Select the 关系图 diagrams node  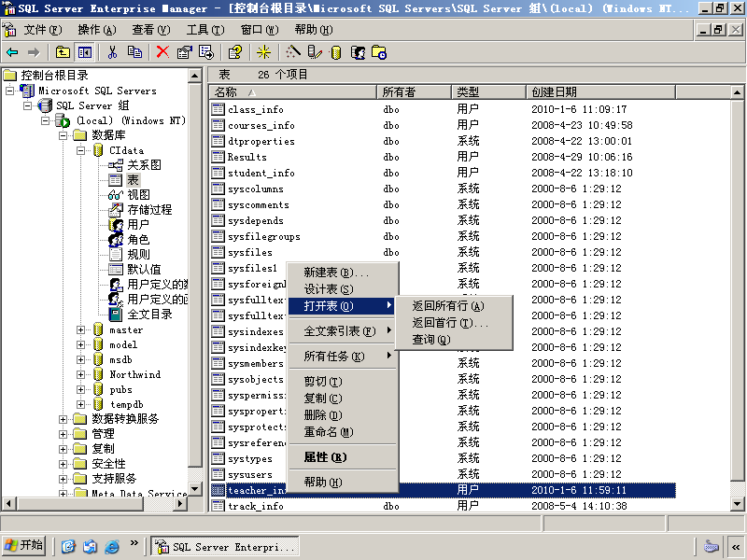[144, 165]
